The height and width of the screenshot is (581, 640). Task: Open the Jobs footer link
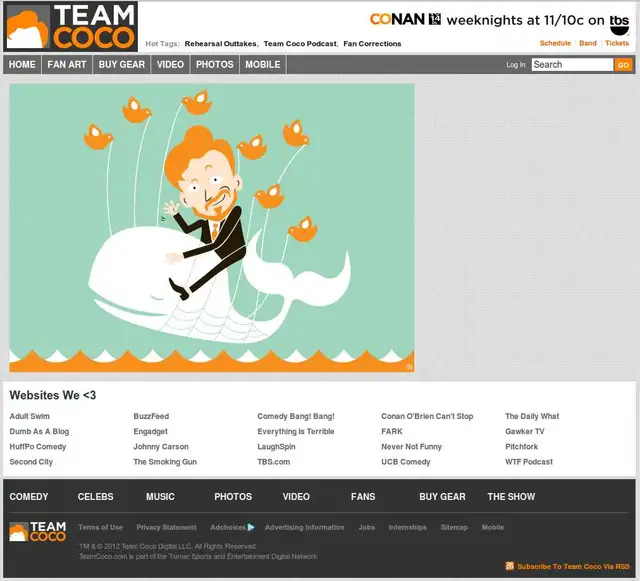click(x=367, y=527)
